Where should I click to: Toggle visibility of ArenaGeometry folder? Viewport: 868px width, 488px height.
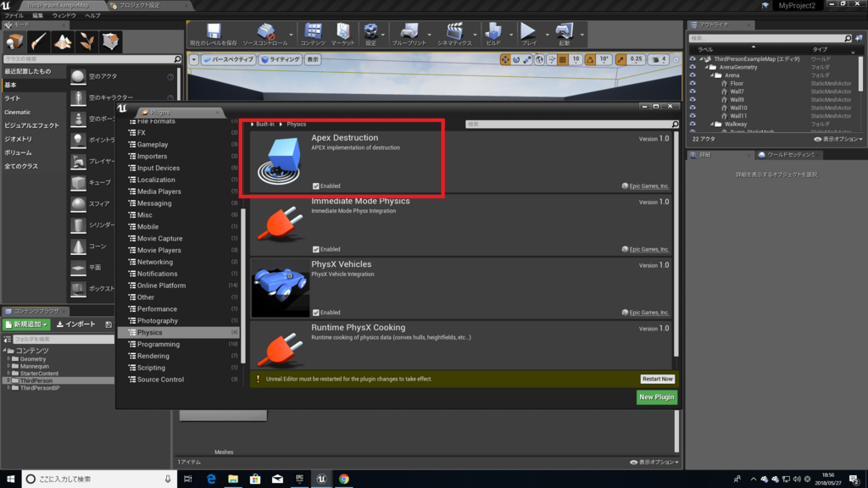click(x=693, y=68)
